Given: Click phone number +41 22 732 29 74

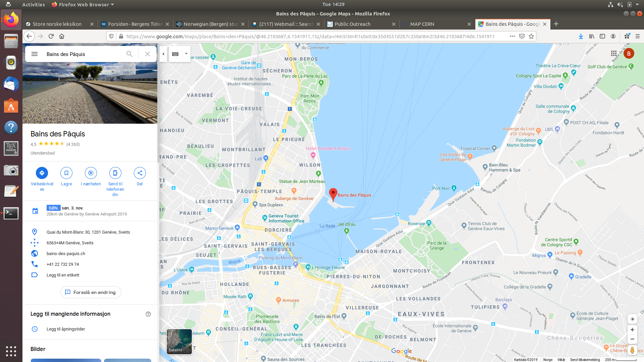Looking at the screenshot, I should 63,264.
